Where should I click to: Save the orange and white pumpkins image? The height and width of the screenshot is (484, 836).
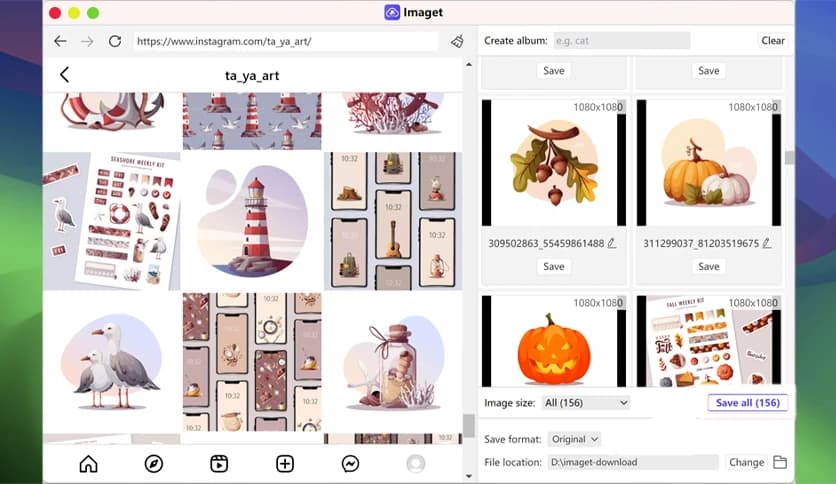point(709,267)
